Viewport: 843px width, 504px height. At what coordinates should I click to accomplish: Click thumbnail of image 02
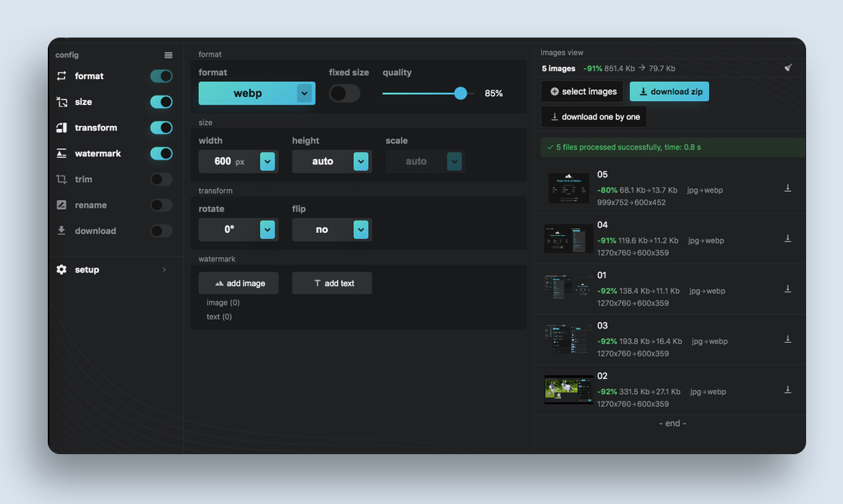[568, 390]
